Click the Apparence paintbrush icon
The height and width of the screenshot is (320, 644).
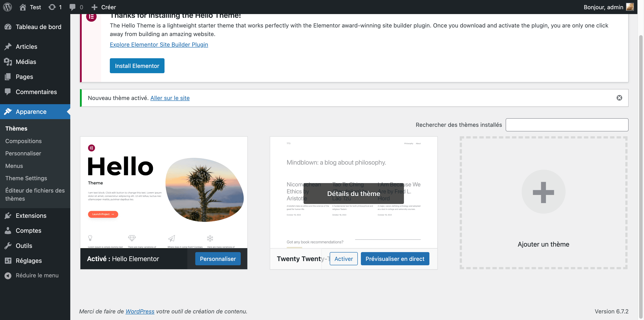pos(8,112)
